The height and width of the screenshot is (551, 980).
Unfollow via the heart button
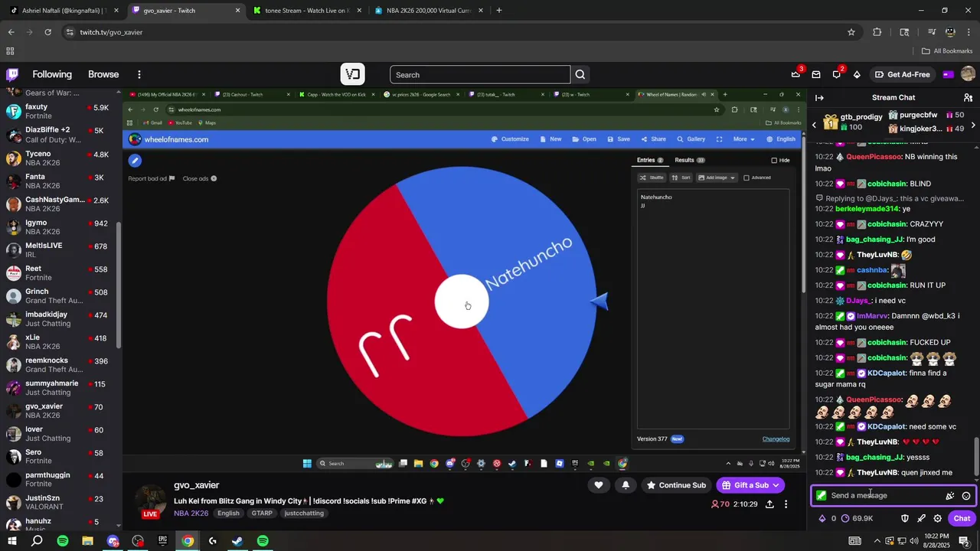(x=599, y=485)
